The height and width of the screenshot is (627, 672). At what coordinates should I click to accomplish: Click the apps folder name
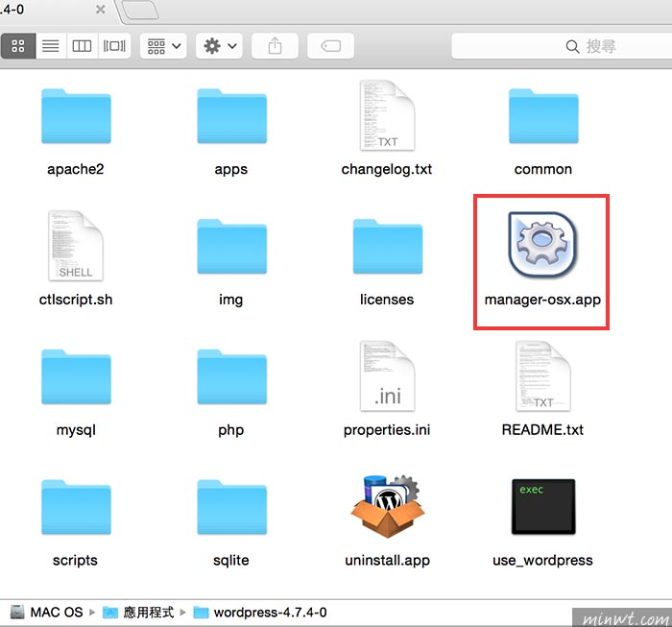(x=231, y=169)
